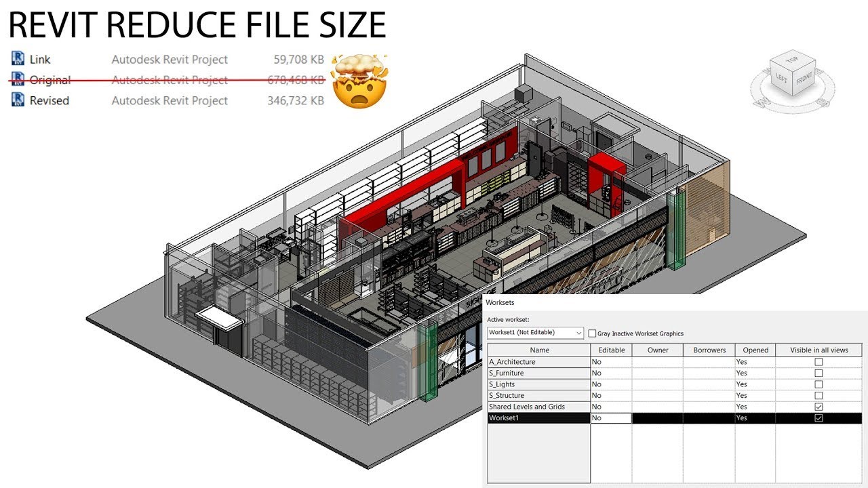
Task: Click the Editable column header
Action: point(611,350)
